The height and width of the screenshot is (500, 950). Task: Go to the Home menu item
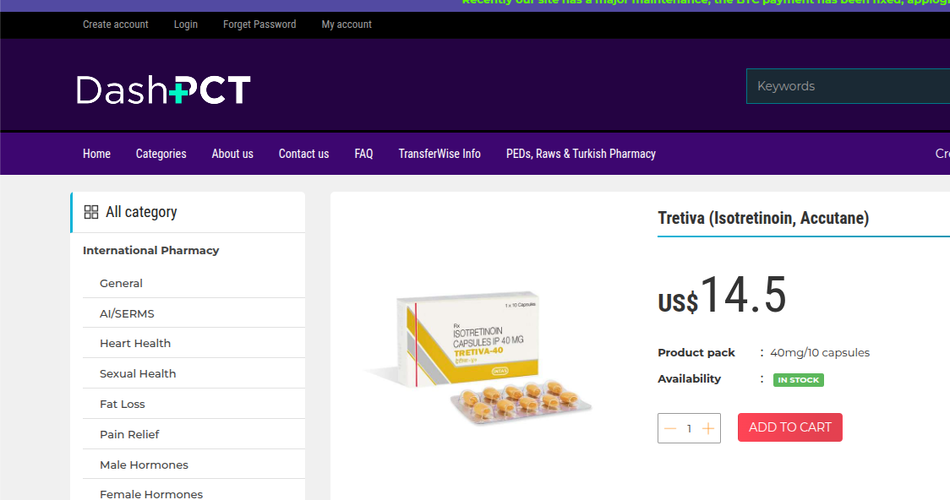tap(97, 154)
